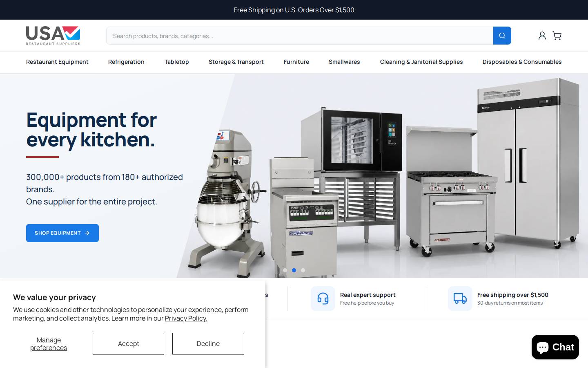This screenshot has width=588, height=368.
Task: Decline cookies in privacy banner
Action: tap(208, 344)
